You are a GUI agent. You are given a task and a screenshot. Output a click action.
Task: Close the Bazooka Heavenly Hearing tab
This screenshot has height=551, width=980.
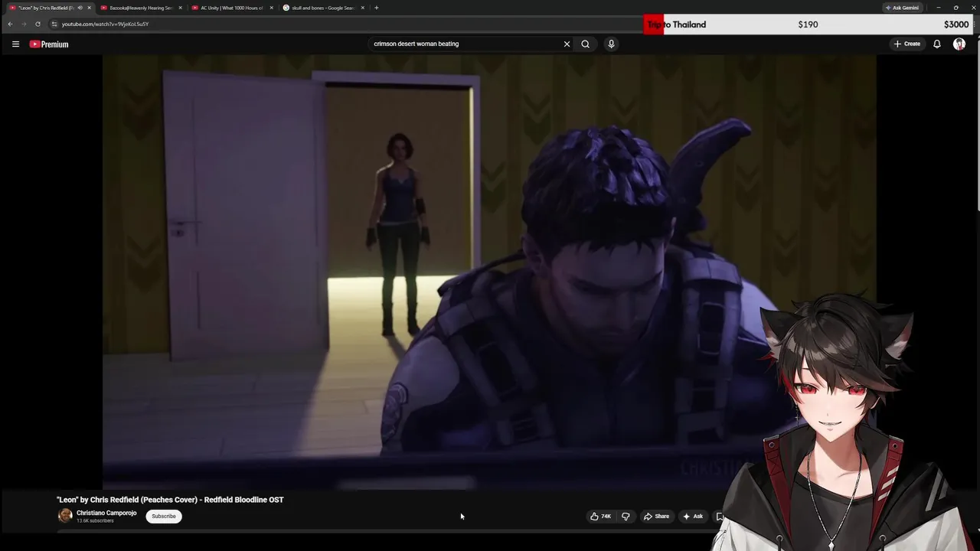pyautogui.click(x=181, y=8)
